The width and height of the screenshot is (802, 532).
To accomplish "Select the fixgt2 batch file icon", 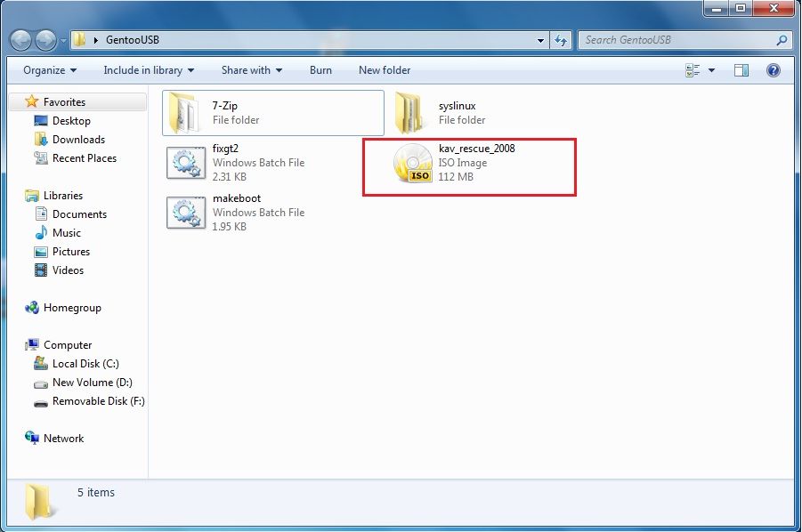I will point(186,163).
